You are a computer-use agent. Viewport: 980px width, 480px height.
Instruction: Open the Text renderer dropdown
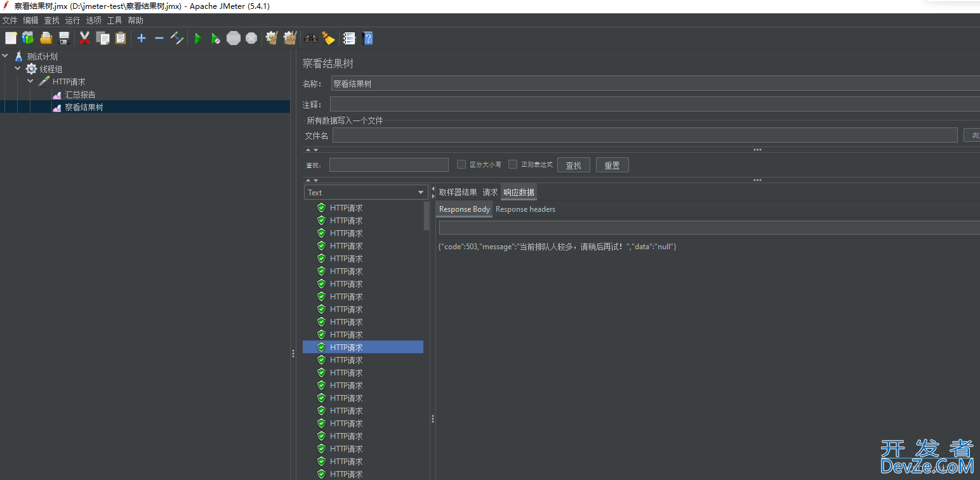(x=366, y=192)
